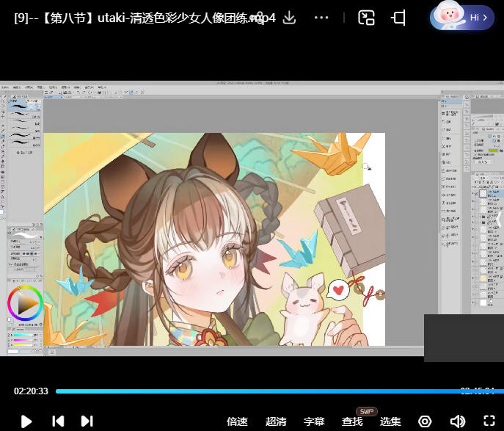Click the window pin/crop icon
Image resolution: width=504 pixels, height=431 pixels.
[x=399, y=18]
